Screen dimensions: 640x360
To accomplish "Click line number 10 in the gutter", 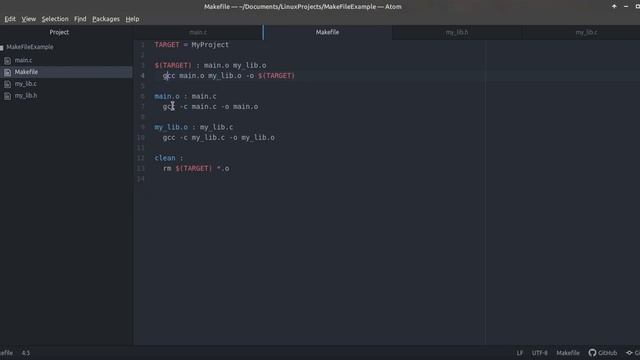I will [x=141, y=138].
